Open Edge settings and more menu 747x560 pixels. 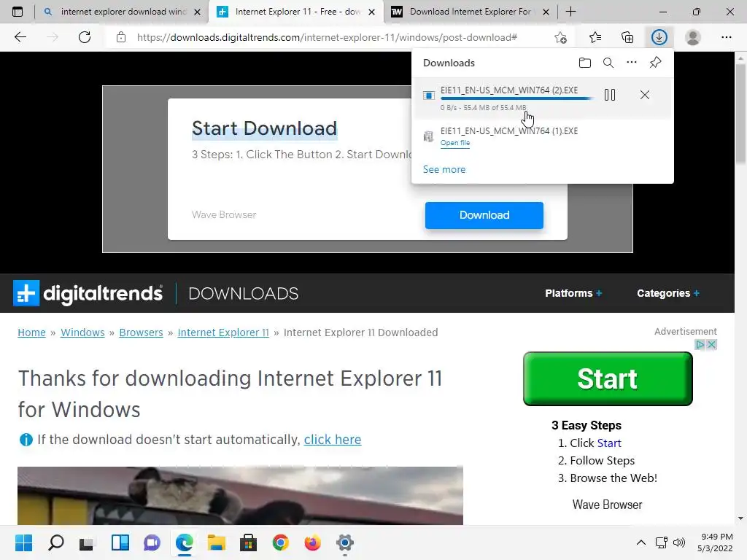726,37
